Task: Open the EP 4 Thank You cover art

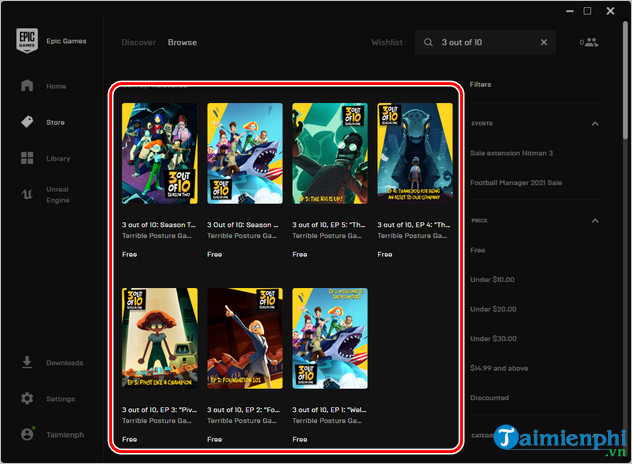Action: (x=415, y=153)
